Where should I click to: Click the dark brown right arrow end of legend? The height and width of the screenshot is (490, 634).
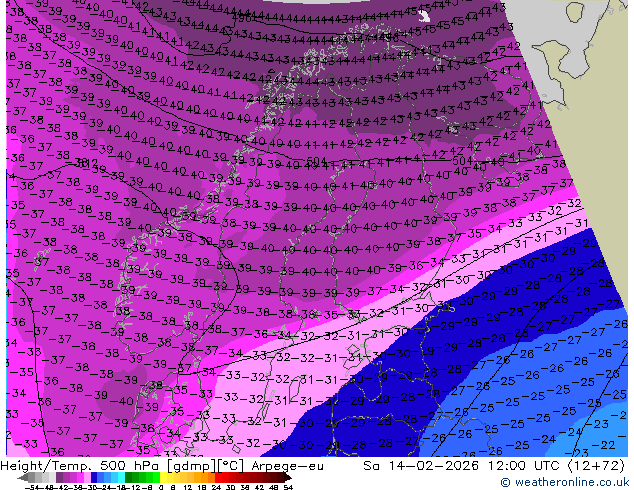[288, 478]
